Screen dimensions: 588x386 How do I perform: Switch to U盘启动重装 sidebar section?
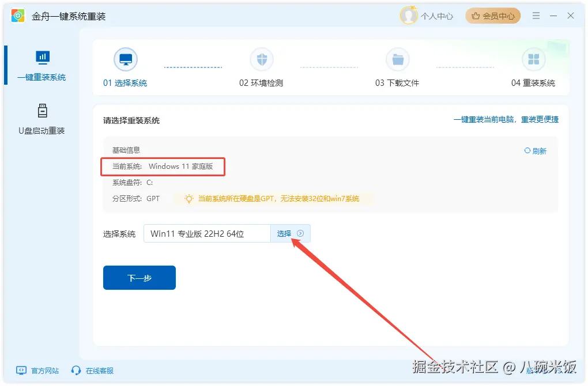42,120
